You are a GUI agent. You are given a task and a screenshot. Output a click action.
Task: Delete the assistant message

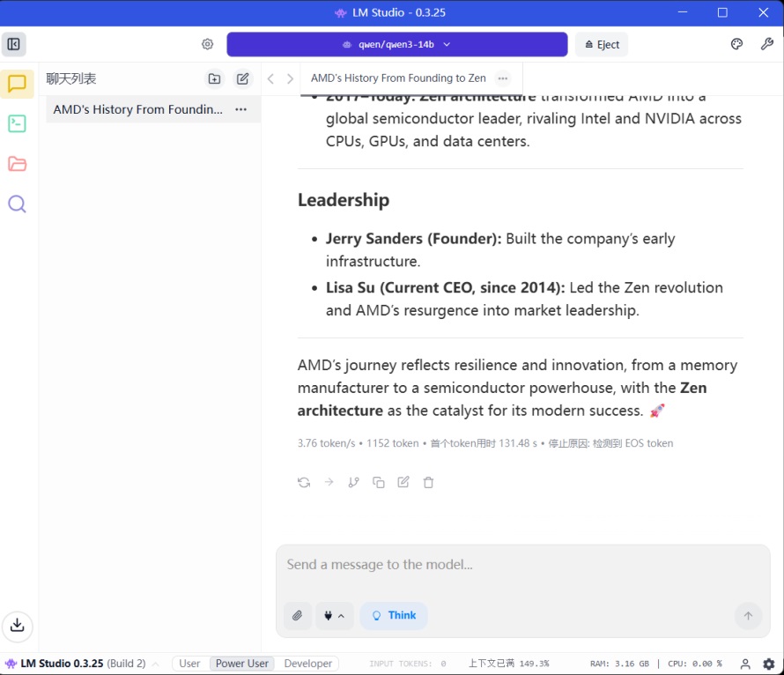tap(428, 482)
